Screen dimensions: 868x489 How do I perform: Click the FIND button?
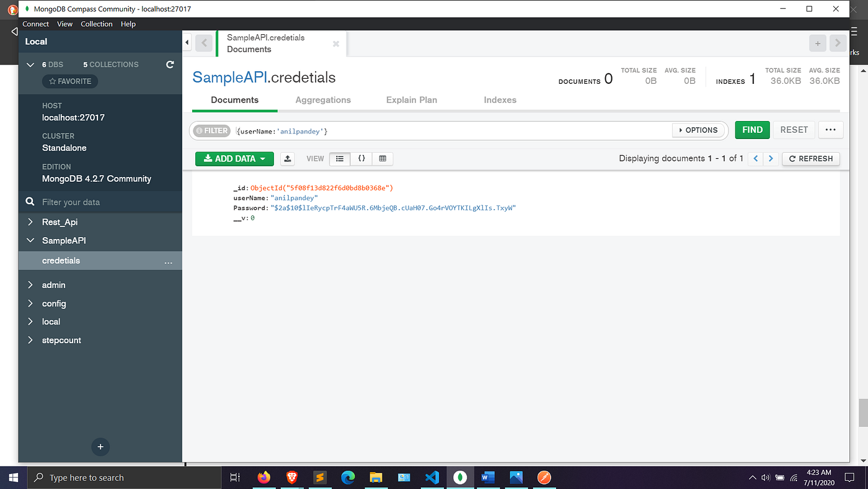(x=752, y=130)
